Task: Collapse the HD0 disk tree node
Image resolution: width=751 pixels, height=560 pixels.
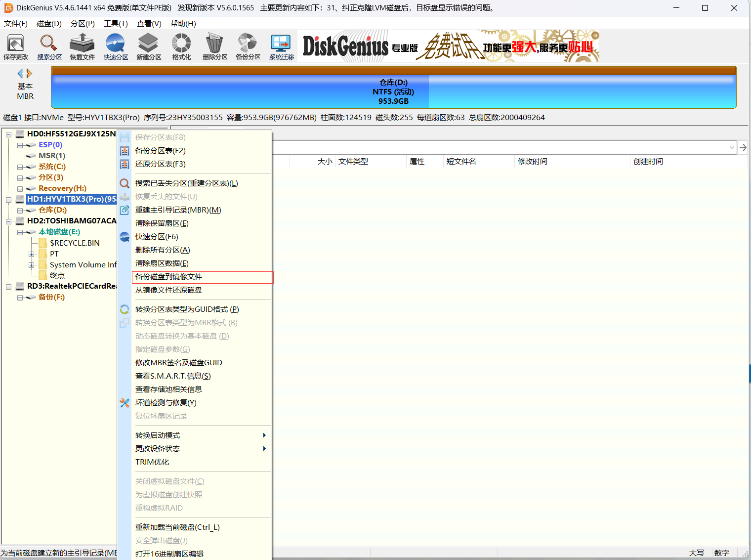Action: tap(8, 134)
